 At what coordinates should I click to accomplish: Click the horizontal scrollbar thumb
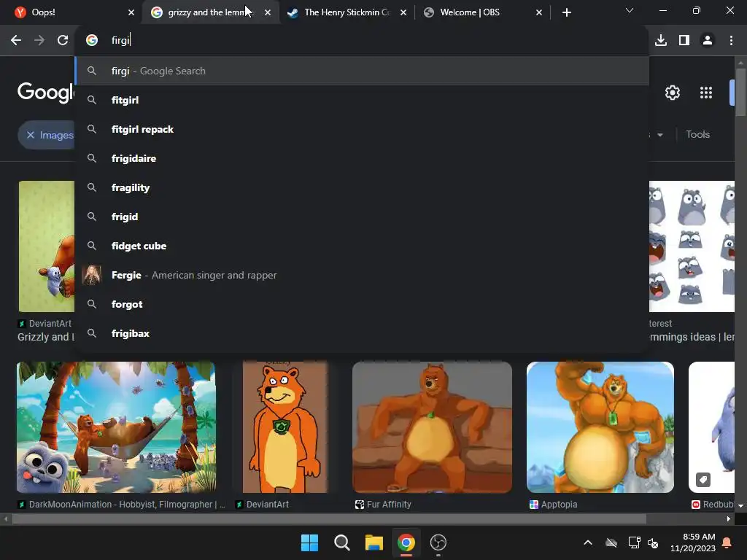point(329,518)
